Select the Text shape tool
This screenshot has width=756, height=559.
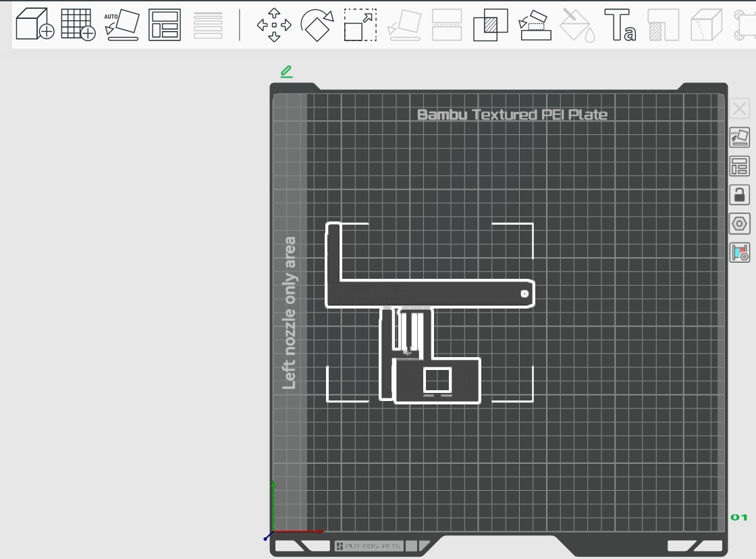(620, 24)
